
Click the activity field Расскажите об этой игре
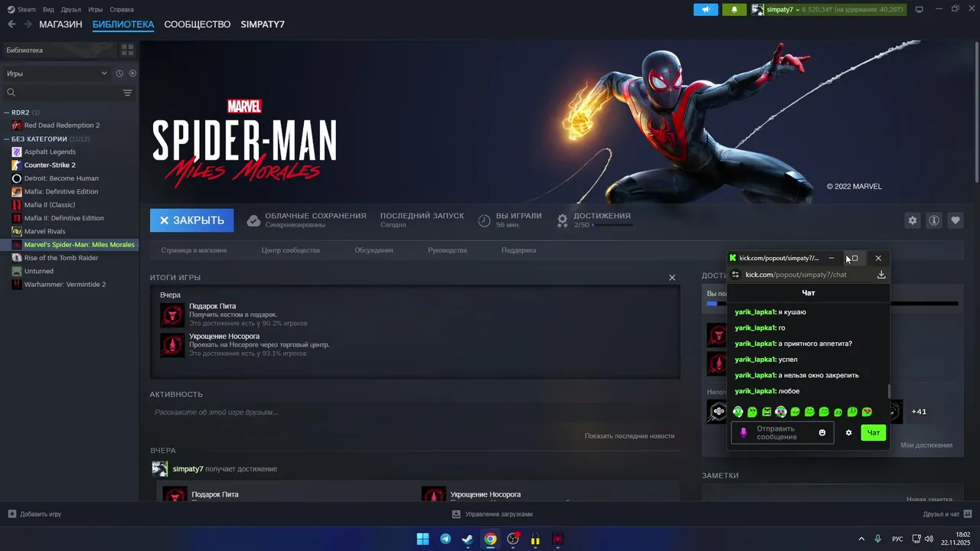point(414,412)
